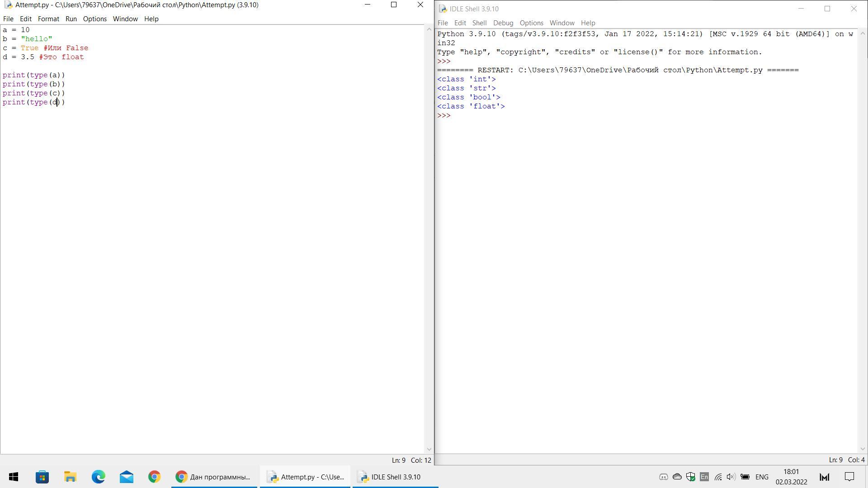Open File Explorer from taskbar

pos(70,477)
